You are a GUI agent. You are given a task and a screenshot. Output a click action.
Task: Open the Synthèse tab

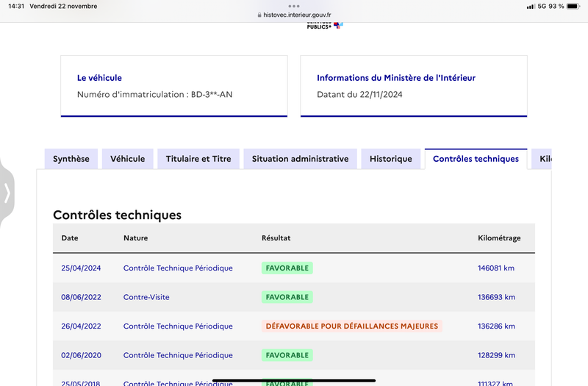[x=71, y=159]
